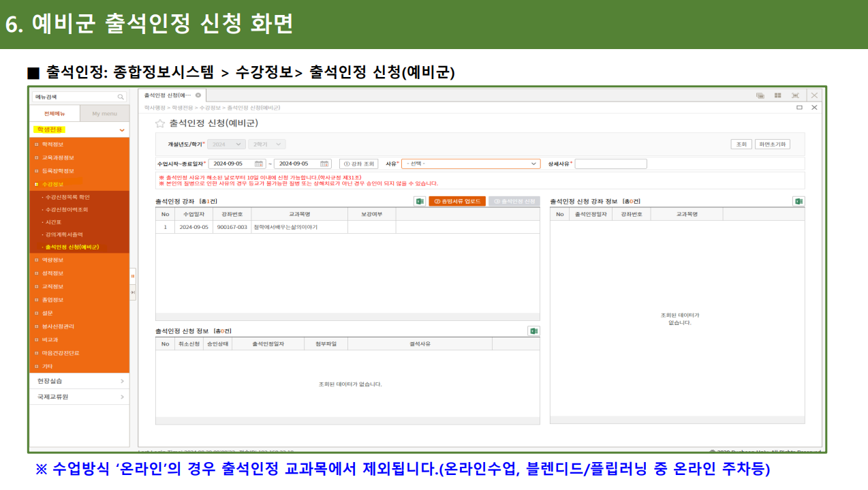Screen dimensions: 868x490
Task: Click into the 메뉴검색 search field
Action: point(74,97)
